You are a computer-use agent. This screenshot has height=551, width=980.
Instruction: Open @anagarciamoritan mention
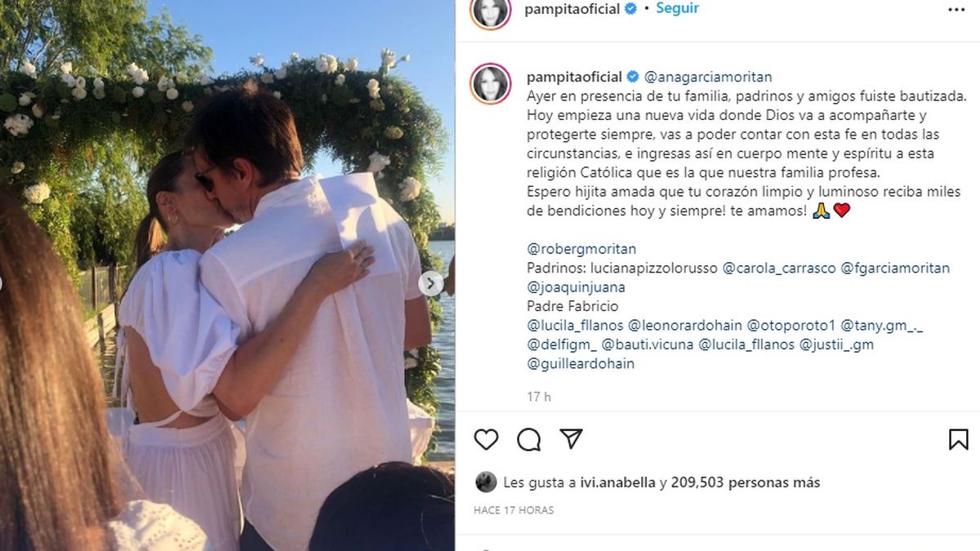[x=708, y=78]
